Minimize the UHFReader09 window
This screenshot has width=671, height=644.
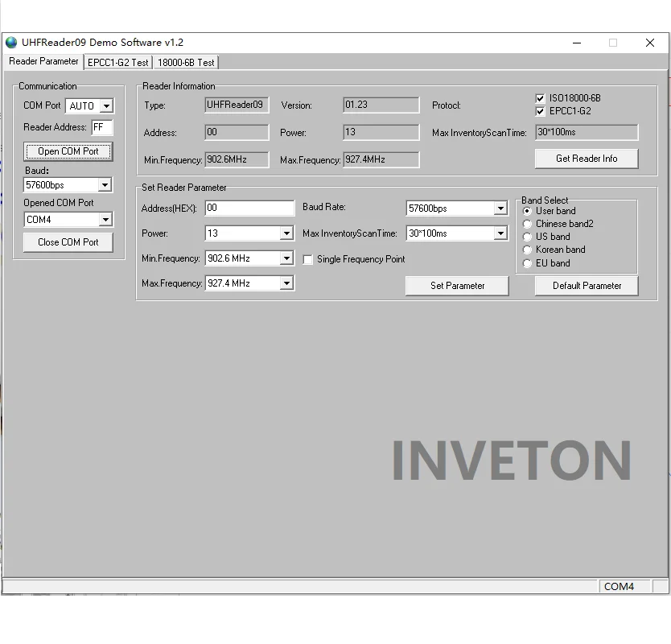pos(576,43)
